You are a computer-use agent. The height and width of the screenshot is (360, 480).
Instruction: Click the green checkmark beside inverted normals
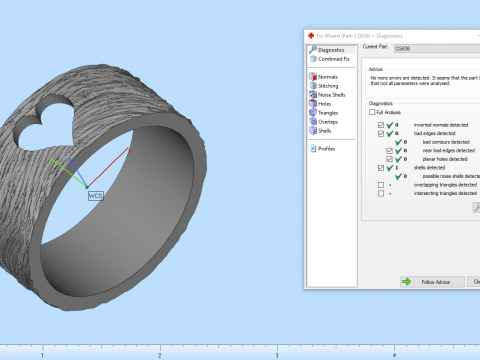coord(390,125)
